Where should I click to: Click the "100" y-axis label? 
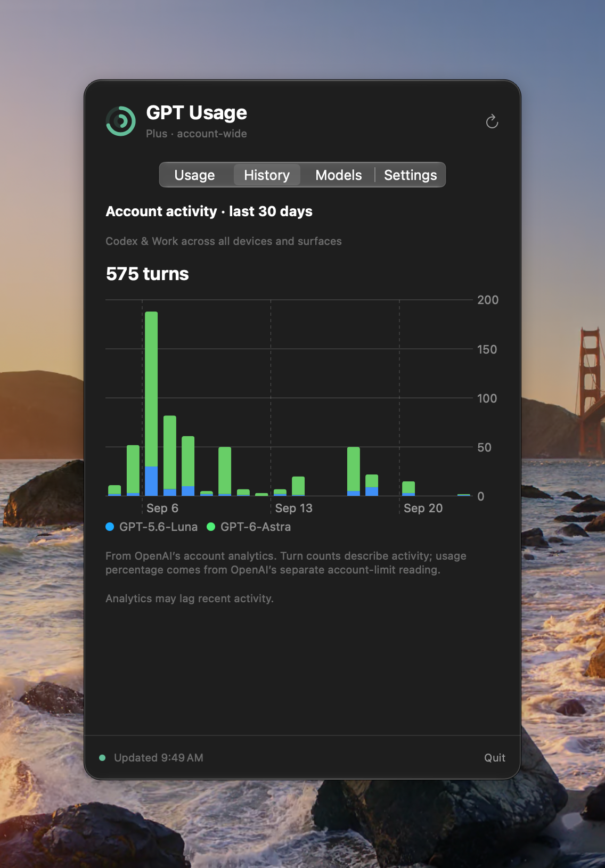click(x=487, y=398)
